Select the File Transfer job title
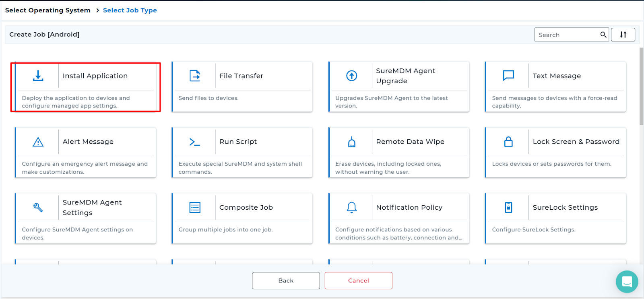 (241, 76)
